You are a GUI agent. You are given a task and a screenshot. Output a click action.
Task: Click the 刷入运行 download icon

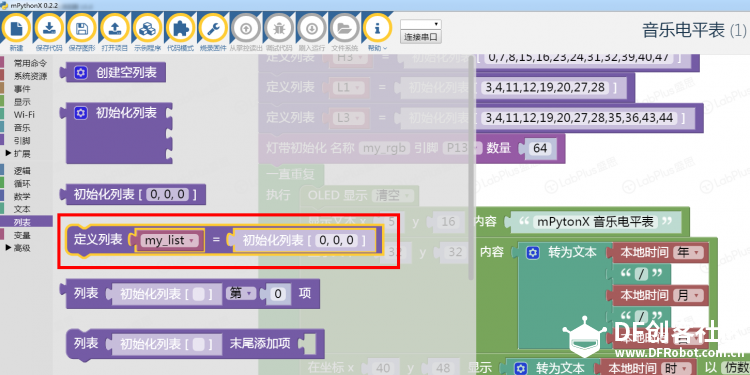(311, 29)
